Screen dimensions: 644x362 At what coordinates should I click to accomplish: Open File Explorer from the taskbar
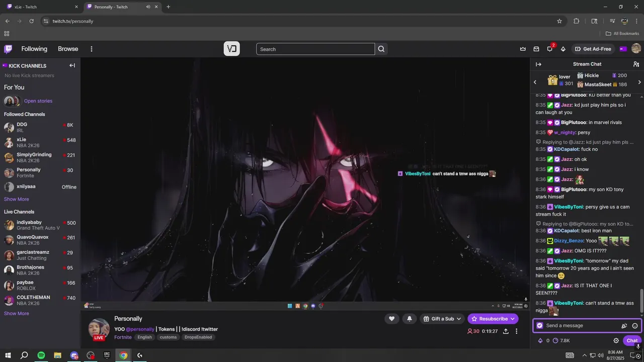pyautogui.click(x=57, y=355)
